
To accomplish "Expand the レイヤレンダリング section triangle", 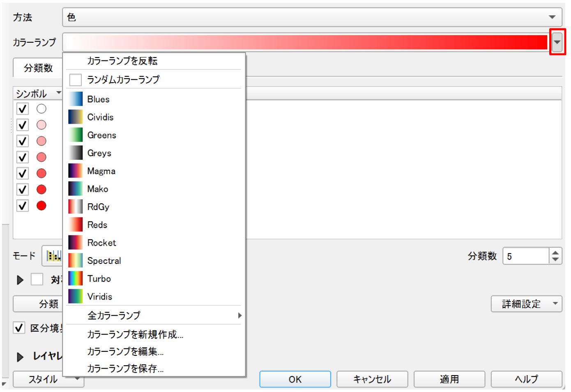I will (20, 357).
